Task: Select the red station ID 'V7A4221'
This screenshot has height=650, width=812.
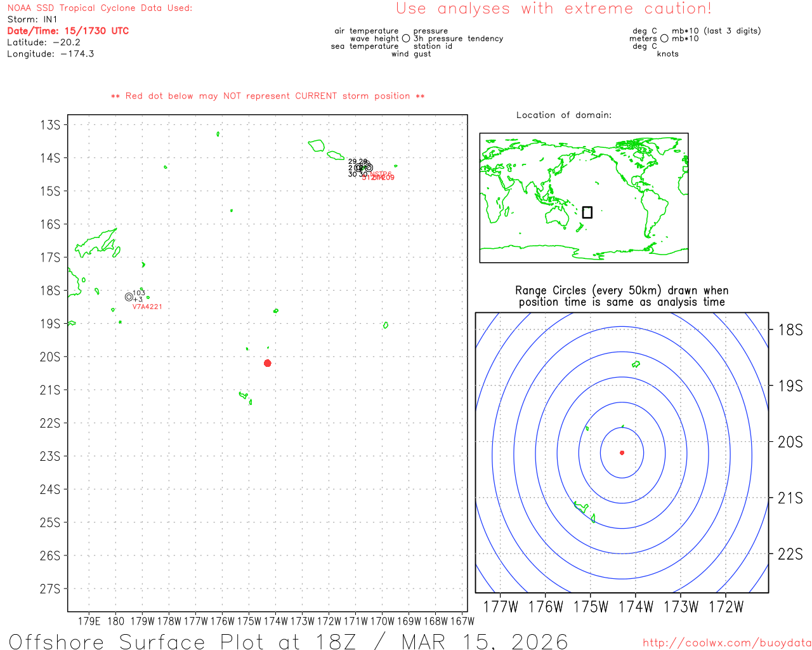Action: pos(147,307)
